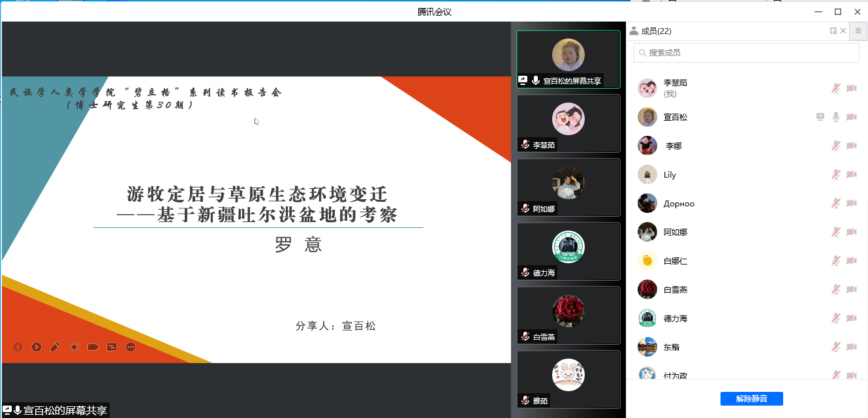The width and height of the screenshot is (868, 418).
Task: Click the 解除静音 button
Action: tap(751, 398)
